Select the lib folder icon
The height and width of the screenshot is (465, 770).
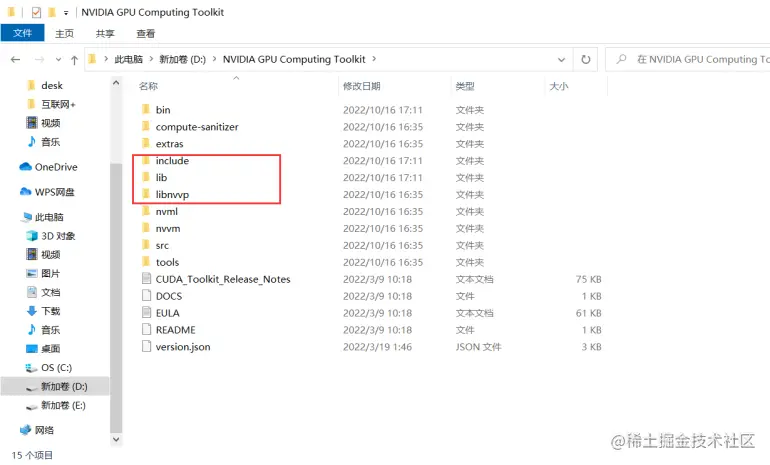tap(146, 177)
